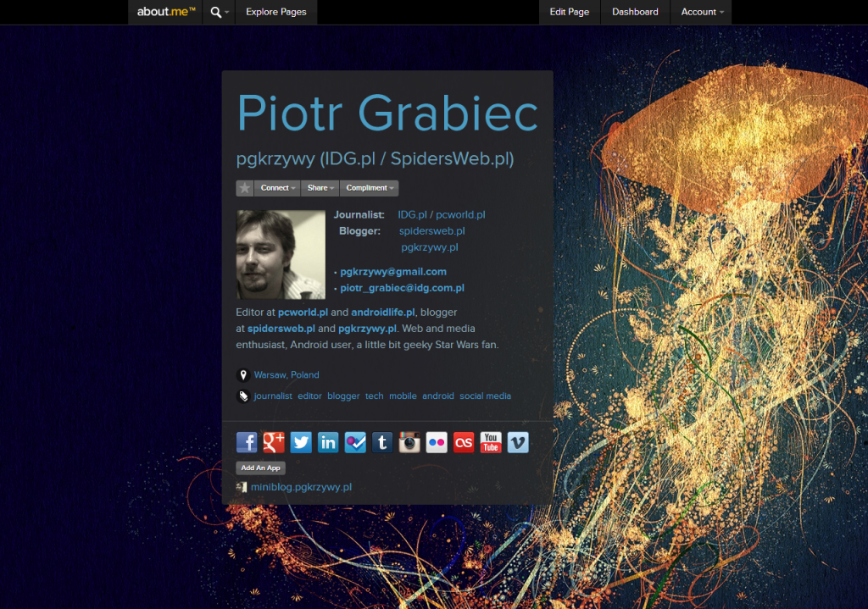Screen dimensions: 868x609
Task: Expand the Connect dropdown
Action: click(x=277, y=188)
